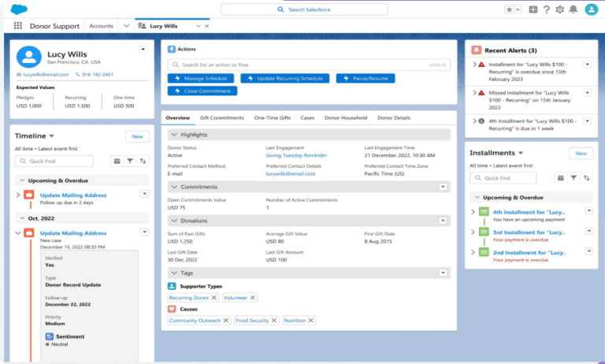Open the App Launcher grid icon

coord(18,25)
